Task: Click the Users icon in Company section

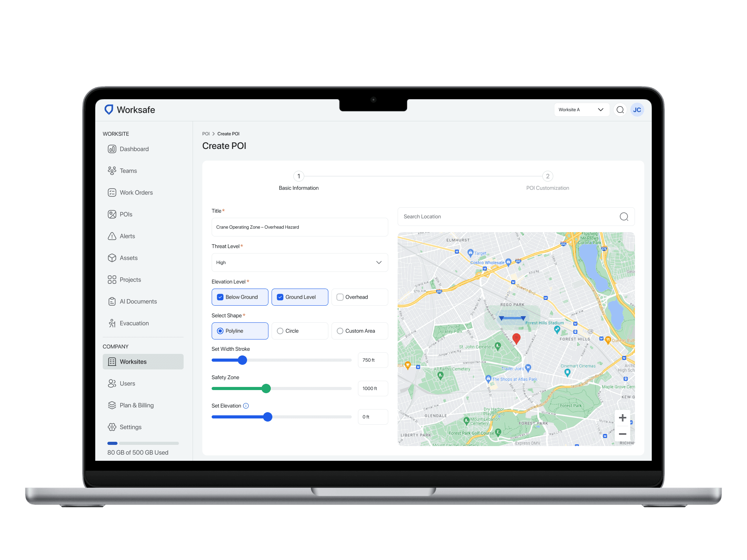Action: pyautogui.click(x=112, y=383)
